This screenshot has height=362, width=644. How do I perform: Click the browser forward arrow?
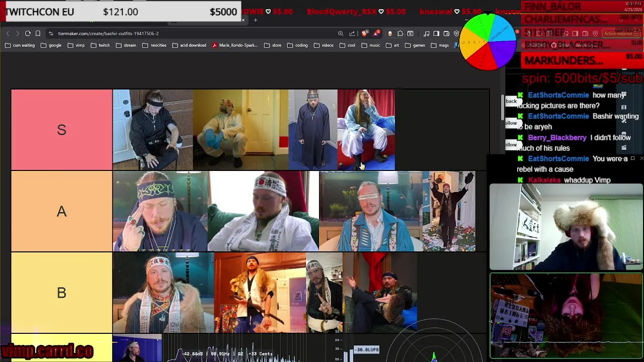click(17, 34)
